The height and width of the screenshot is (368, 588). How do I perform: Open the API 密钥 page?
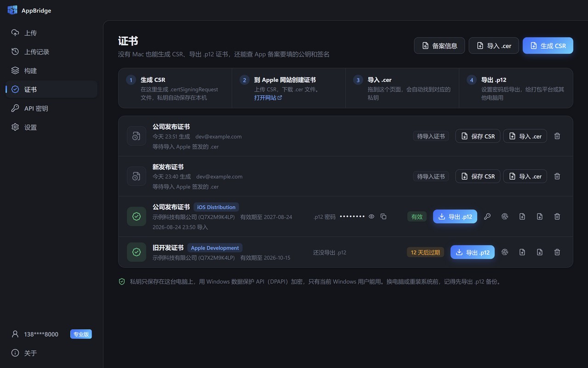[51, 109]
